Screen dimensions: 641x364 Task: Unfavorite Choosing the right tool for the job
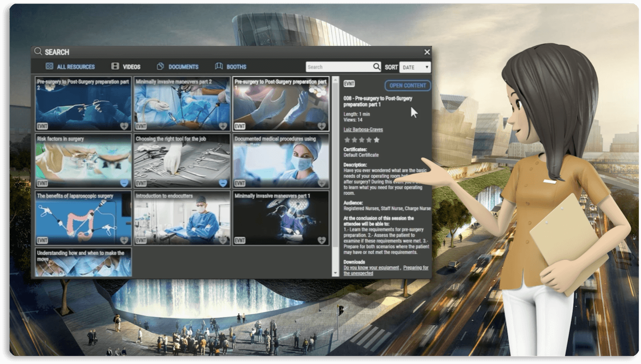pos(223,183)
